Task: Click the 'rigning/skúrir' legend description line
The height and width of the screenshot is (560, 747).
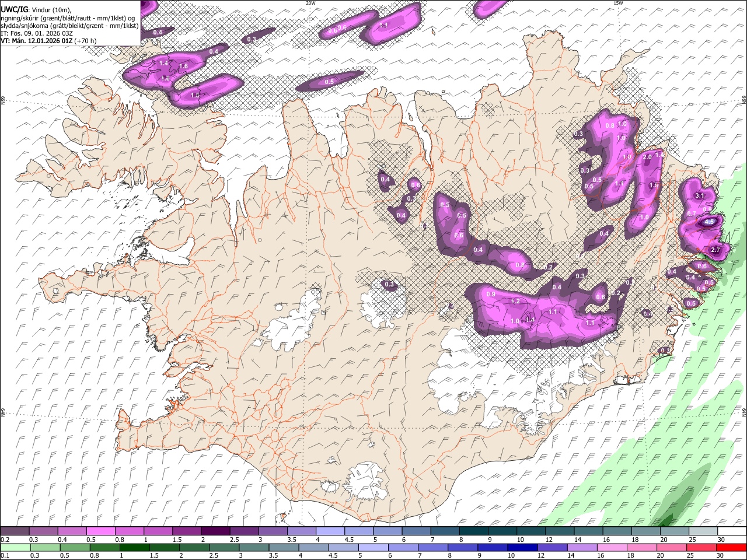Action: (x=68, y=18)
